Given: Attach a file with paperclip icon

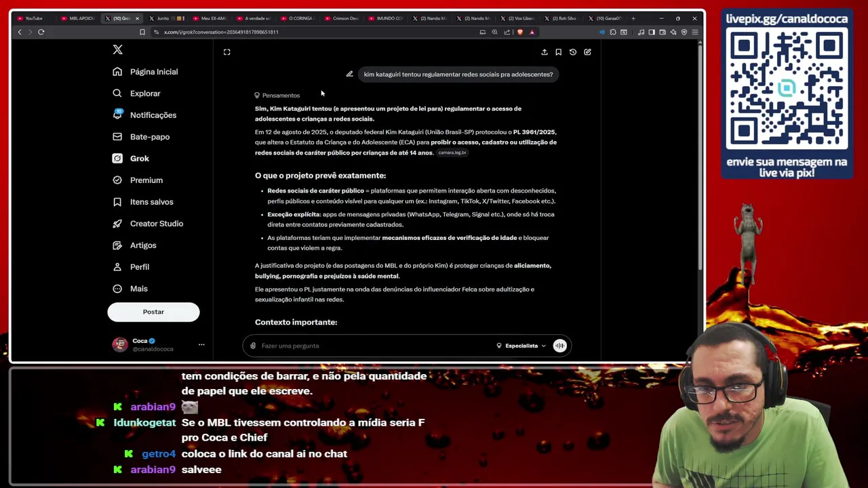Looking at the screenshot, I should [x=253, y=346].
